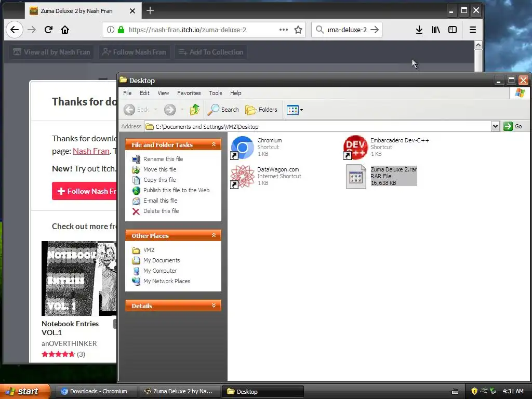532x399 pixels.
Task: Open the Favorites menu
Action: click(x=189, y=93)
